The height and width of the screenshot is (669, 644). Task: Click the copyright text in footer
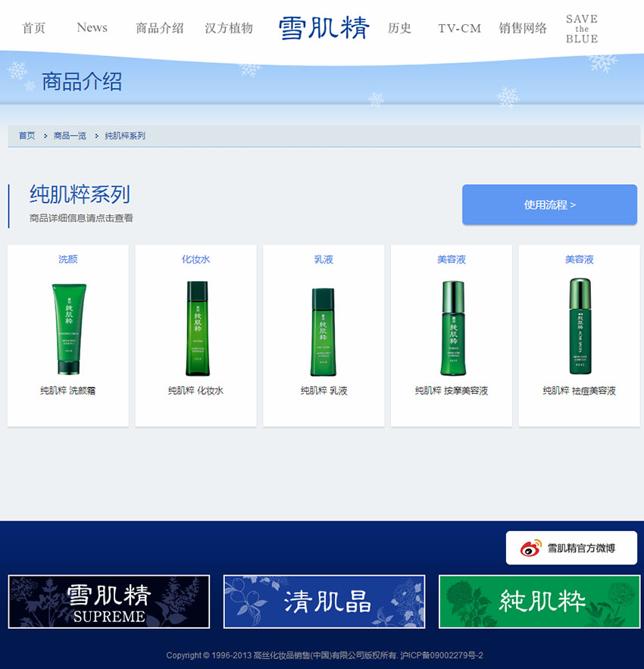pyautogui.click(x=324, y=655)
